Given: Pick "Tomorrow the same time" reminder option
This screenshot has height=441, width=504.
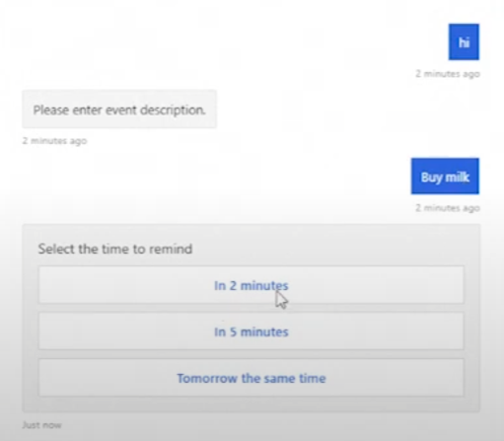Looking at the screenshot, I should point(252,378).
